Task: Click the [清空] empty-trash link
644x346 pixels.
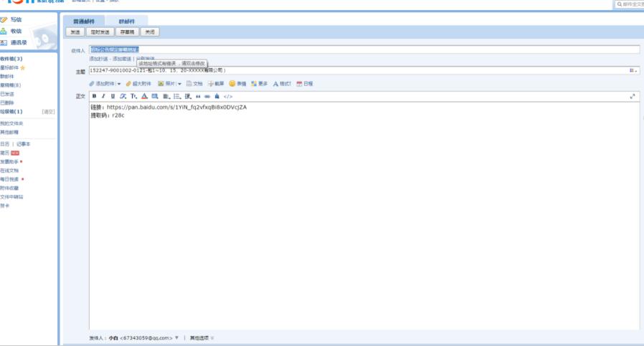Action: [x=48, y=112]
